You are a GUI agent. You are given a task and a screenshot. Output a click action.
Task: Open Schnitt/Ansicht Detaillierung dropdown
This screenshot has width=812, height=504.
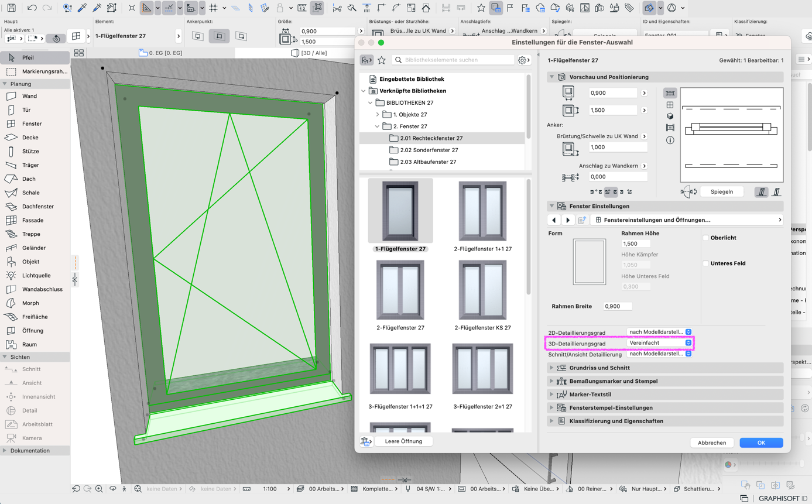(660, 354)
